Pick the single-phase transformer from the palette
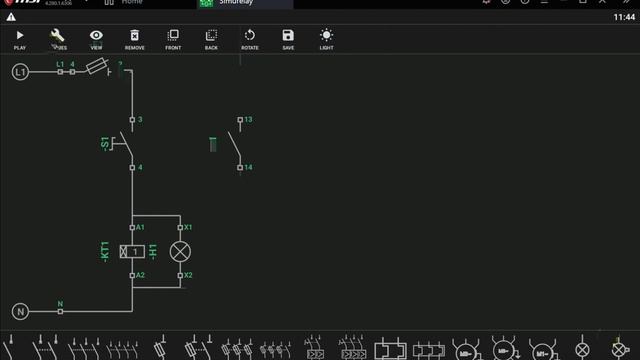The image size is (640, 360). point(390,349)
